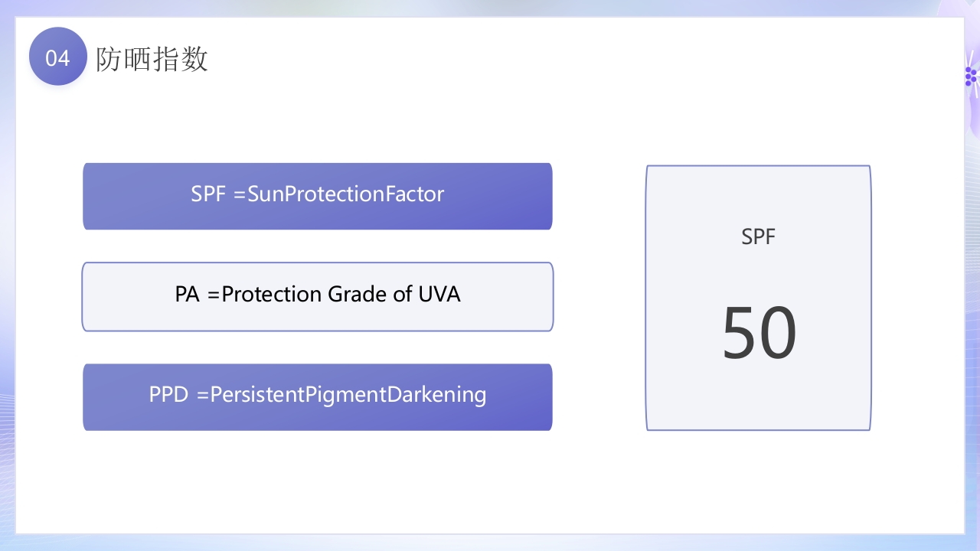Image resolution: width=980 pixels, height=551 pixels.
Task: Click the equals sign in the PPD box
Action: pos(202,396)
